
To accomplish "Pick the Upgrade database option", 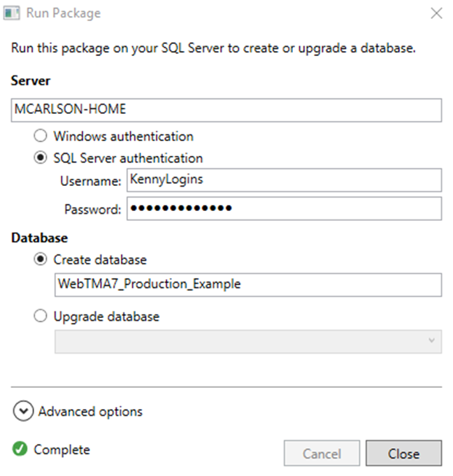I will pos(41,317).
